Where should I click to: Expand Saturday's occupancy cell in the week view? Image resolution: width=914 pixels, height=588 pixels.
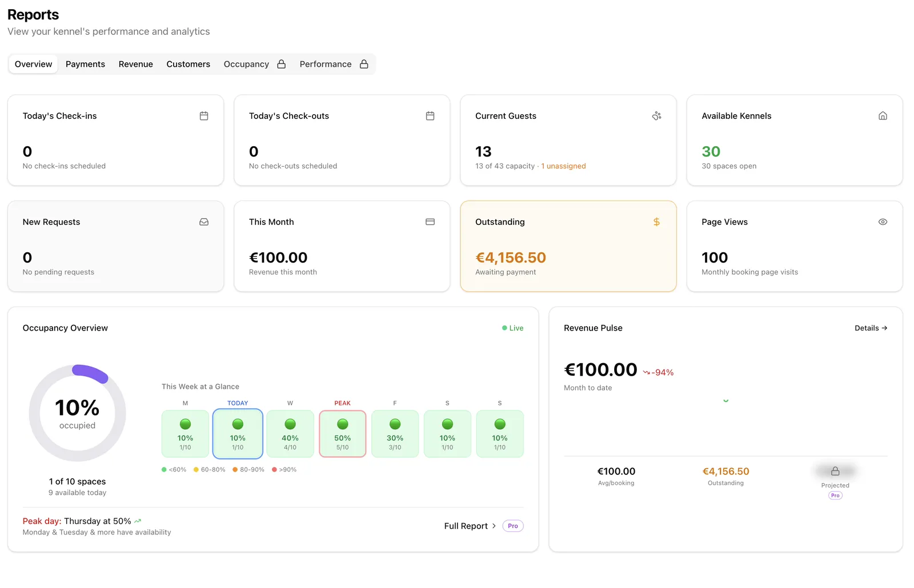(447, 434)
